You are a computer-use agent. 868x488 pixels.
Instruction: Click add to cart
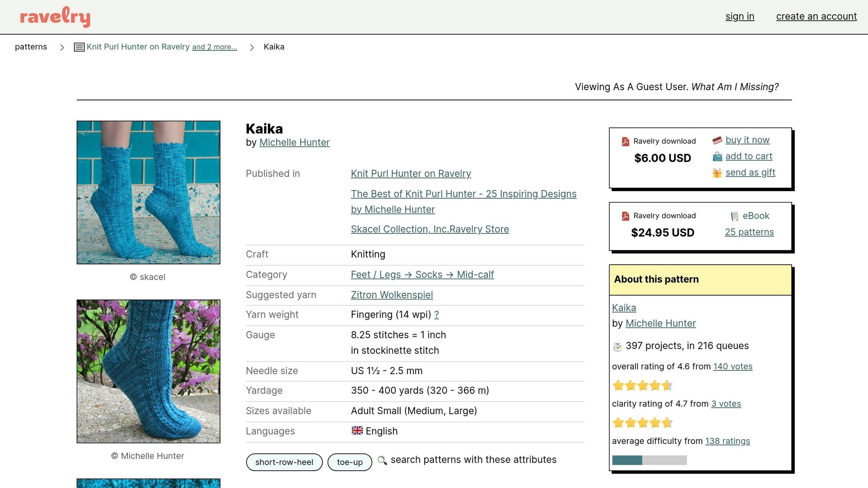(749, 156)
